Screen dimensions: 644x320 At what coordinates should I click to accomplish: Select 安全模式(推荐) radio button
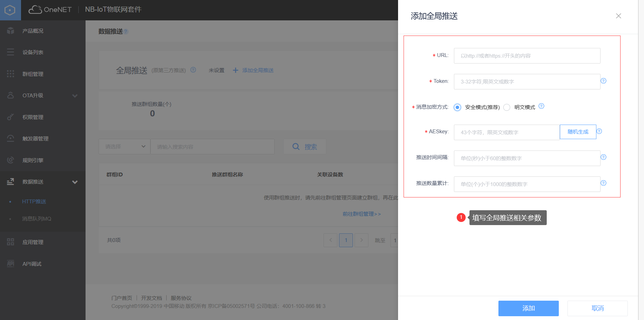pyautogui.click(x=457, y=107)
